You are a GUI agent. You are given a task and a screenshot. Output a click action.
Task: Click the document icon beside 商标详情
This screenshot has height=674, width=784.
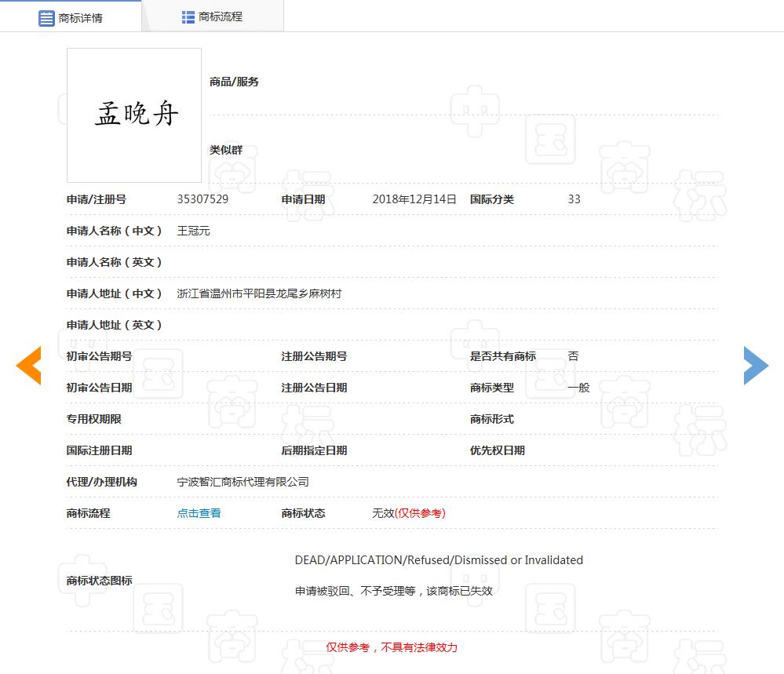coord(46,17)
